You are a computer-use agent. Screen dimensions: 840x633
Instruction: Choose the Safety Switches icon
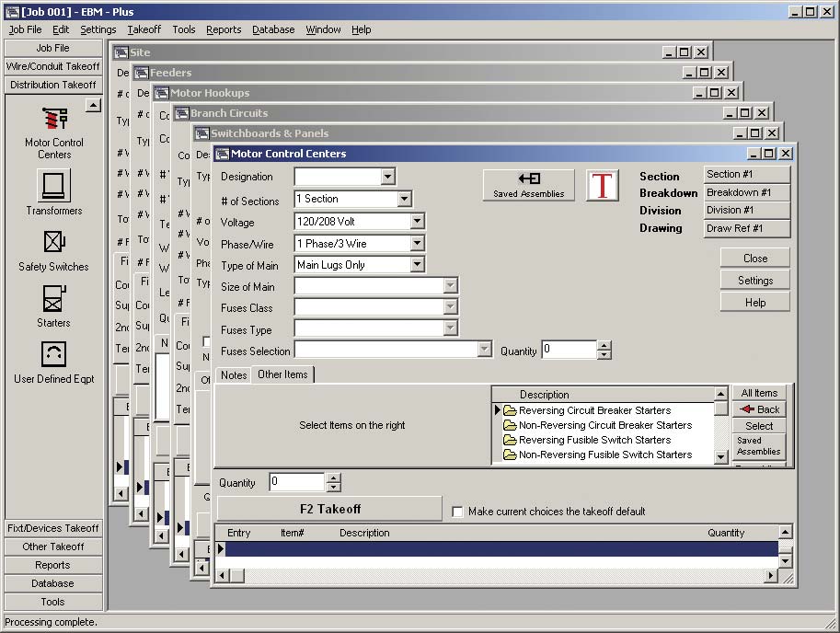pyautogui.click(x=53, y=243)
